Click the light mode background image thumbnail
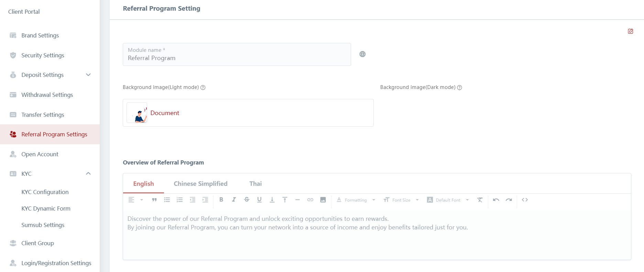This screenshot has width=644, height=272. coord(137,113)
